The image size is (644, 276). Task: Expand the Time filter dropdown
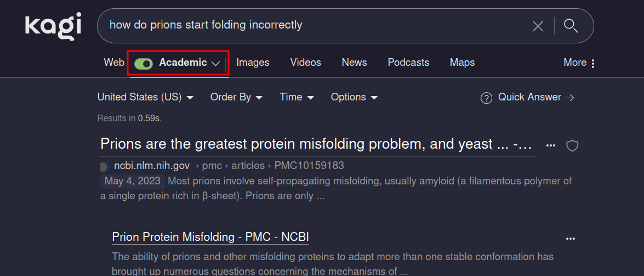coord(297,97)
